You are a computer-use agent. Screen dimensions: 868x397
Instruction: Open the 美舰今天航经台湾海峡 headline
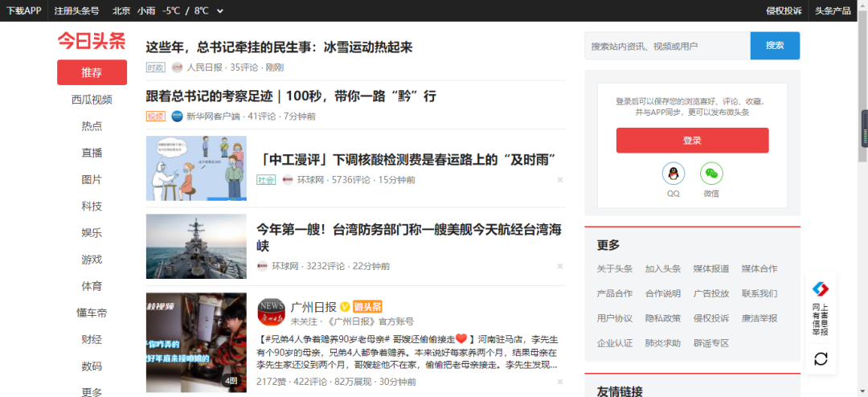click(x=410, y=238)
